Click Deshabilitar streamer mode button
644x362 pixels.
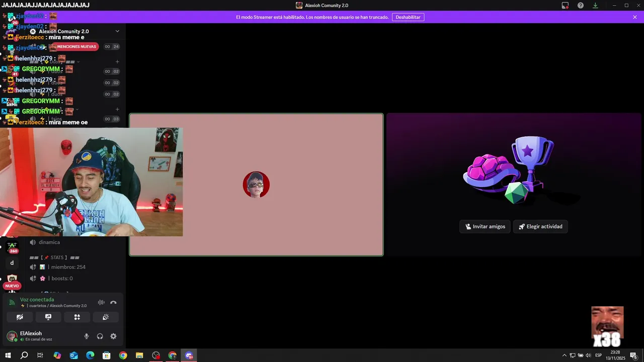pyautogui.click(x=408, y=17)
